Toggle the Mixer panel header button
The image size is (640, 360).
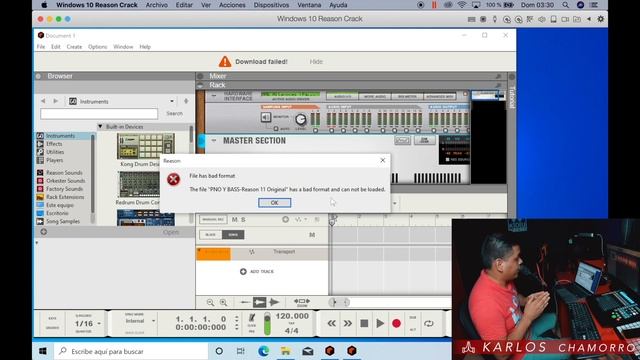click(200, 76)
